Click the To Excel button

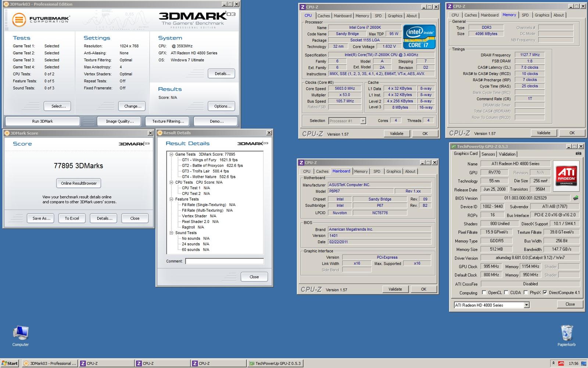(x=72, y=218)
